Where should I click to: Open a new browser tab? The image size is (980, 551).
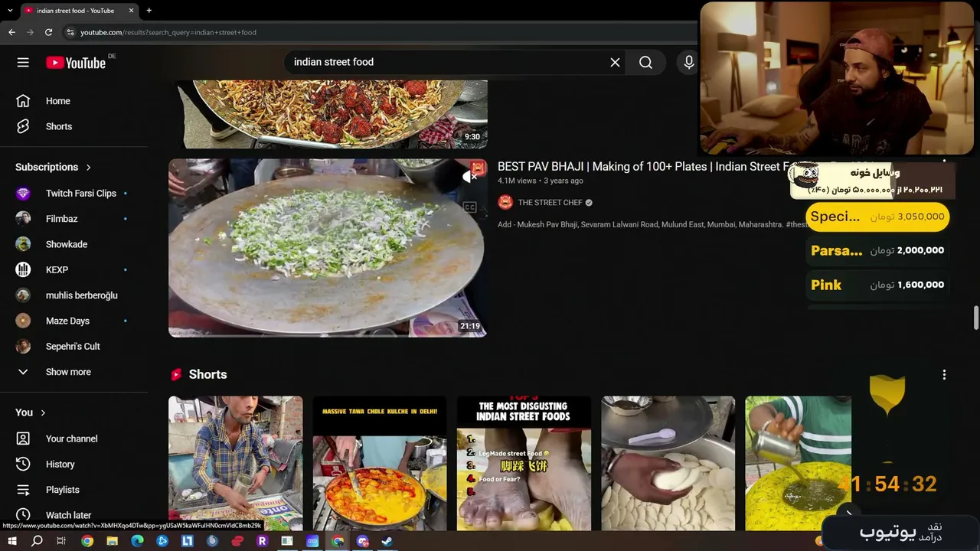(149, 11)
